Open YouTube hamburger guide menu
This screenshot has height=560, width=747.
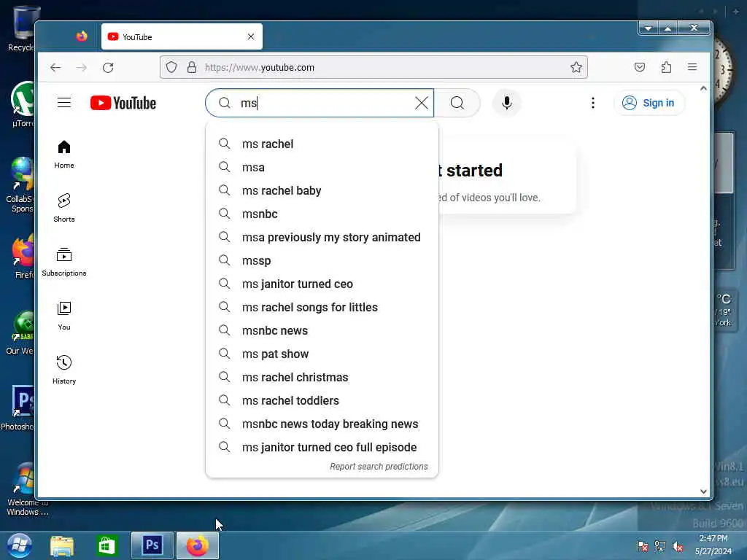point(64,103)
